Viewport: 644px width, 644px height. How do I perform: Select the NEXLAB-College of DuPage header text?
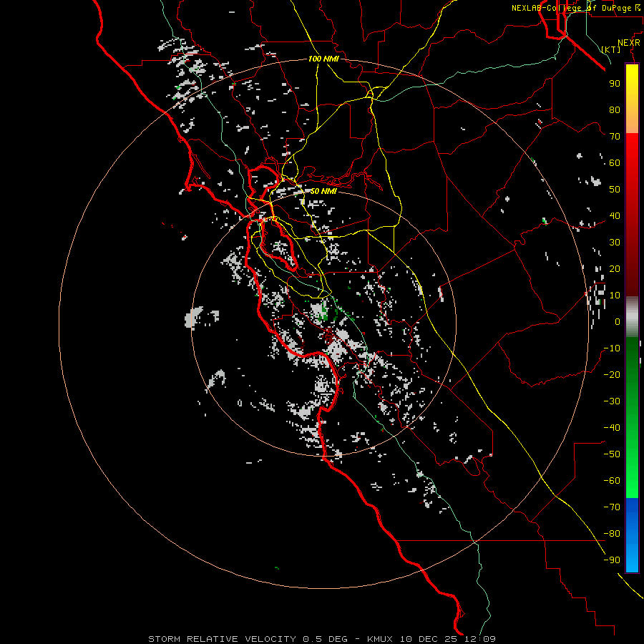(x=571, y=8)
